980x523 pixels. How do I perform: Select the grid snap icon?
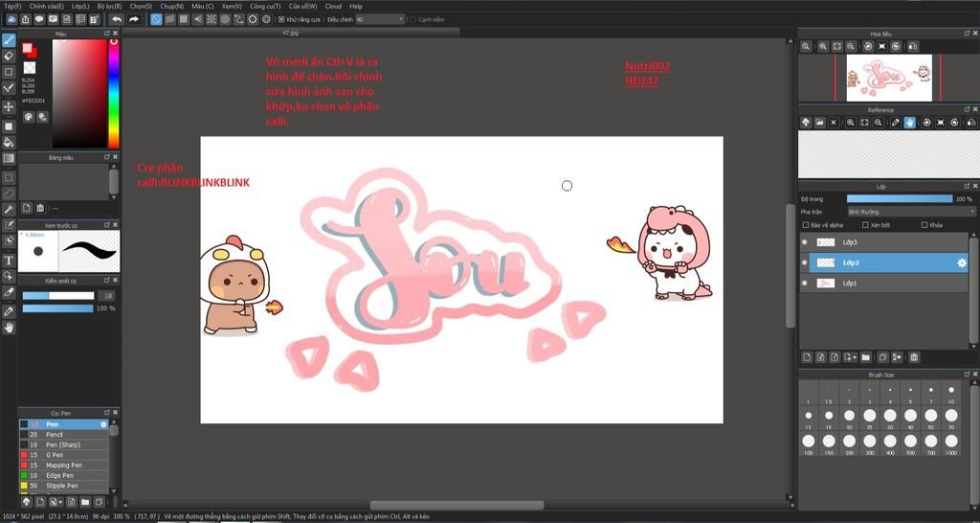[x=184, y=19]
